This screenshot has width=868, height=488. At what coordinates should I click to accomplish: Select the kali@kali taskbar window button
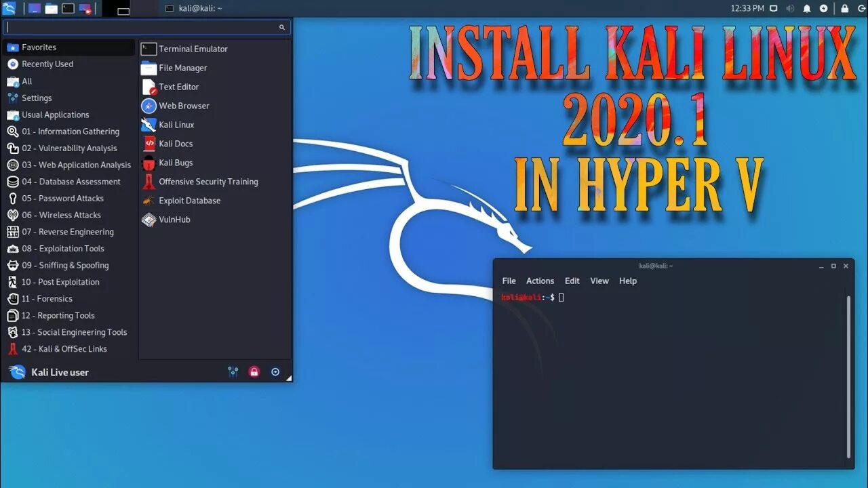[x=194, y=9]
